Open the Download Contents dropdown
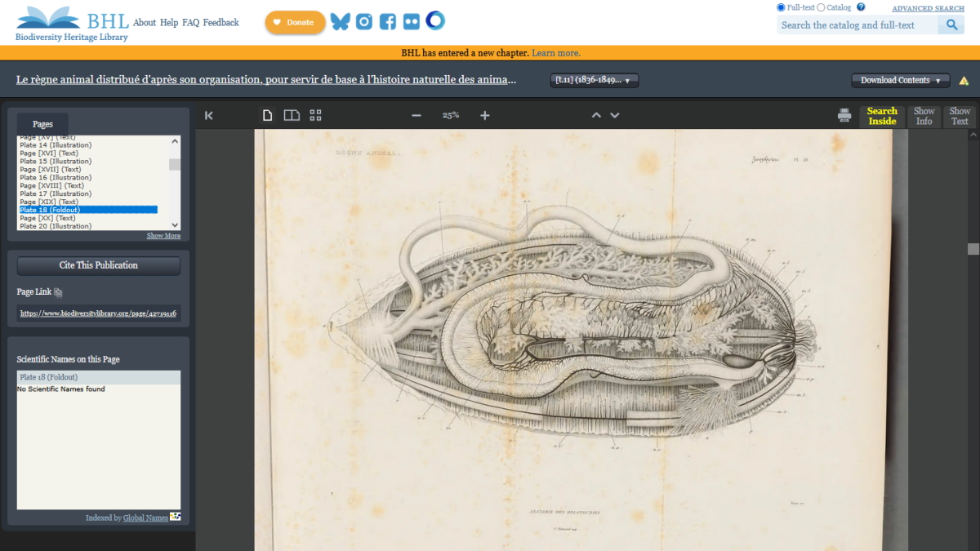980x551 pixels. [x=901, y=81]
